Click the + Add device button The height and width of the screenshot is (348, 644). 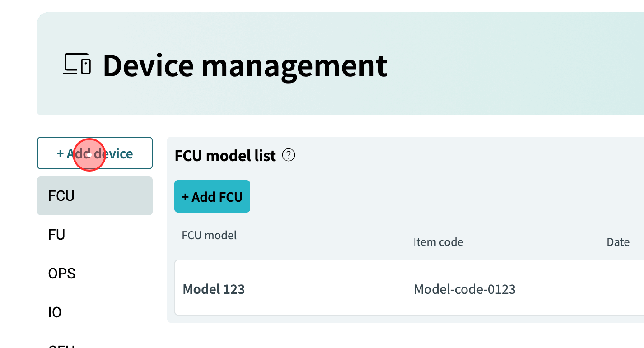click(x=95, y=153)
